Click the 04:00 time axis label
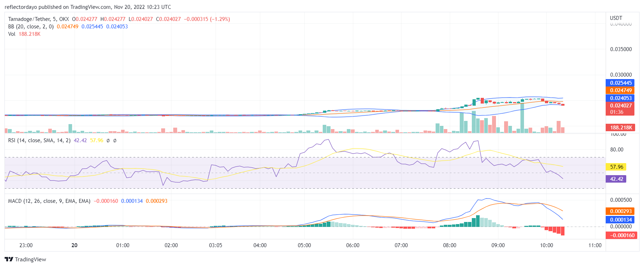 tap(260, 245)
